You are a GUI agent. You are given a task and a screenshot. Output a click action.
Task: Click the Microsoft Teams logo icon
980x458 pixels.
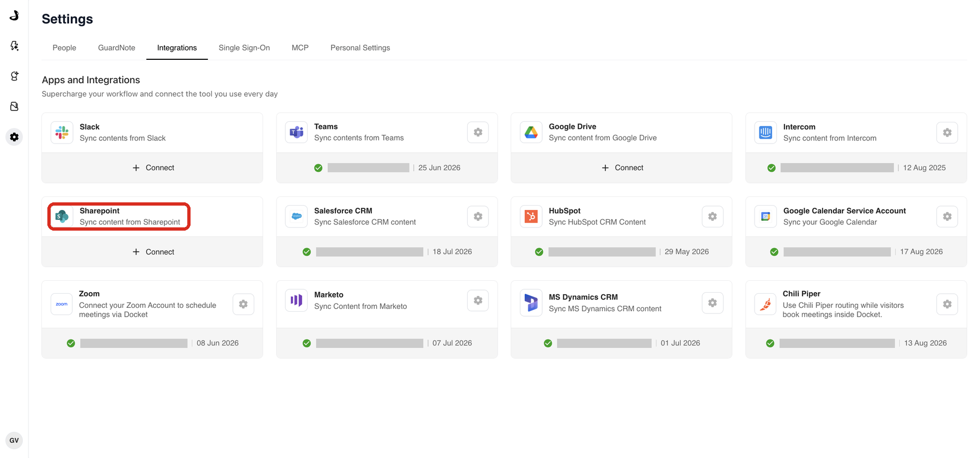point(297,132)
